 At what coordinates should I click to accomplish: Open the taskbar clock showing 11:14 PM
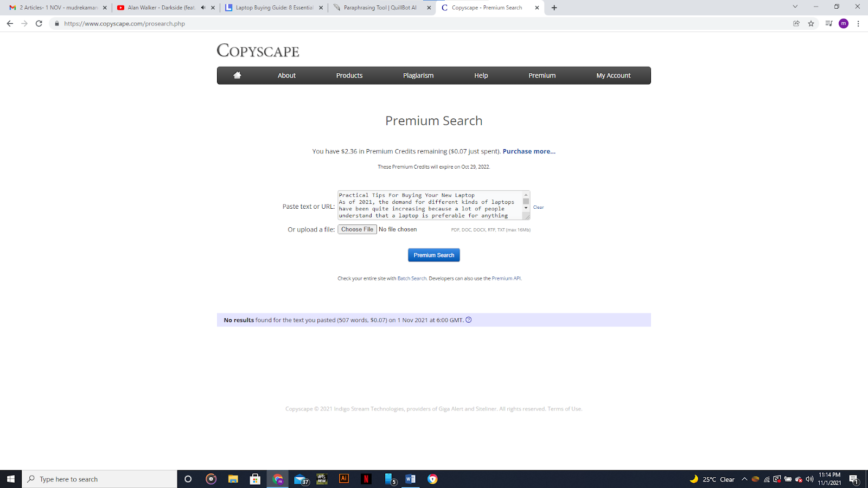[829, 479]
